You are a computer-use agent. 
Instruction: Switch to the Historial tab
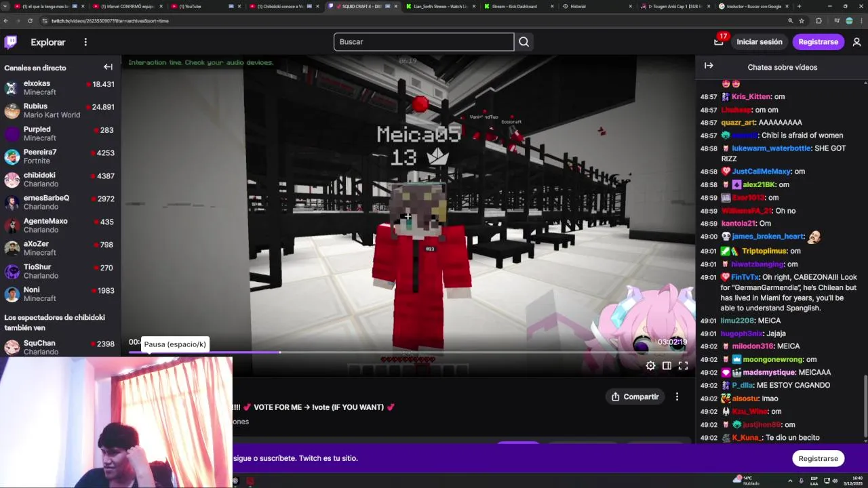[x=598, y=6]
